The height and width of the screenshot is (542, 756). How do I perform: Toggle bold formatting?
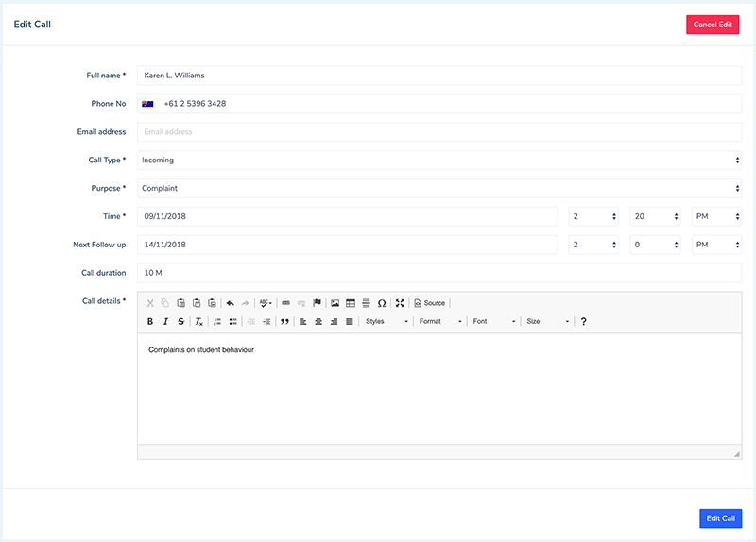click(x=150, y=321)
